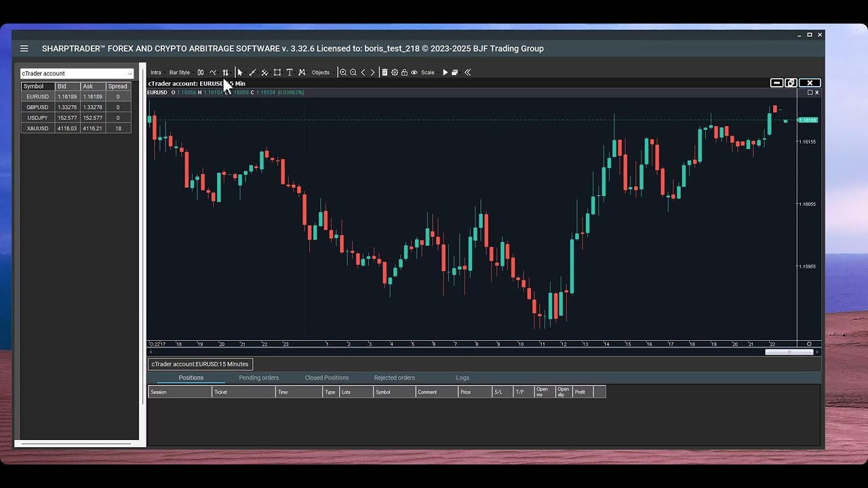Screen dimensions: 868x488
Task: Click the Session column header
Action: [x=180, y=392]
